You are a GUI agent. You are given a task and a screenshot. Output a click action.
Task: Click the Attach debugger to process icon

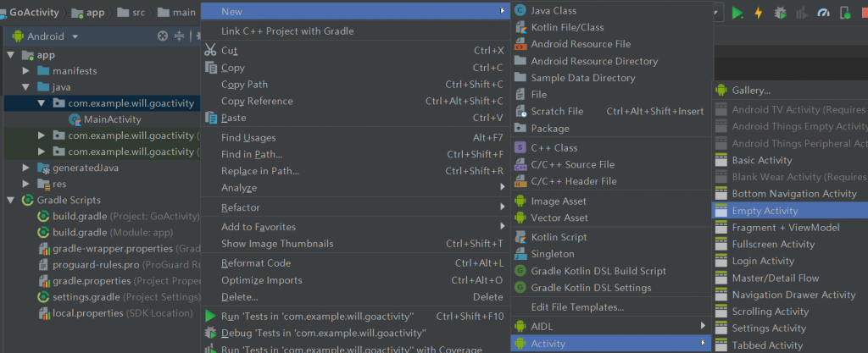(845, 14)
